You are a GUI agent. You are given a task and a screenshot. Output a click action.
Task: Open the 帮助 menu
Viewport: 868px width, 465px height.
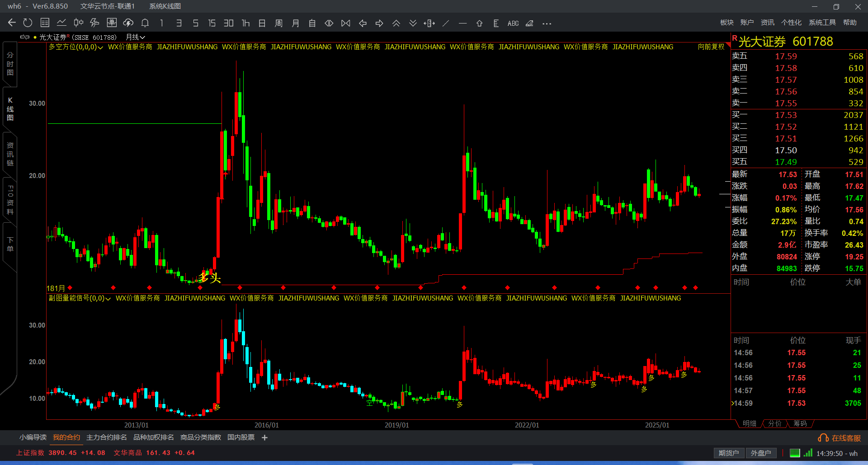click(849, 22)
